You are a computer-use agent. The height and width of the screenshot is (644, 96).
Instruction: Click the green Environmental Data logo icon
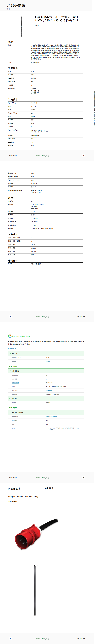(x=10, y=336)
